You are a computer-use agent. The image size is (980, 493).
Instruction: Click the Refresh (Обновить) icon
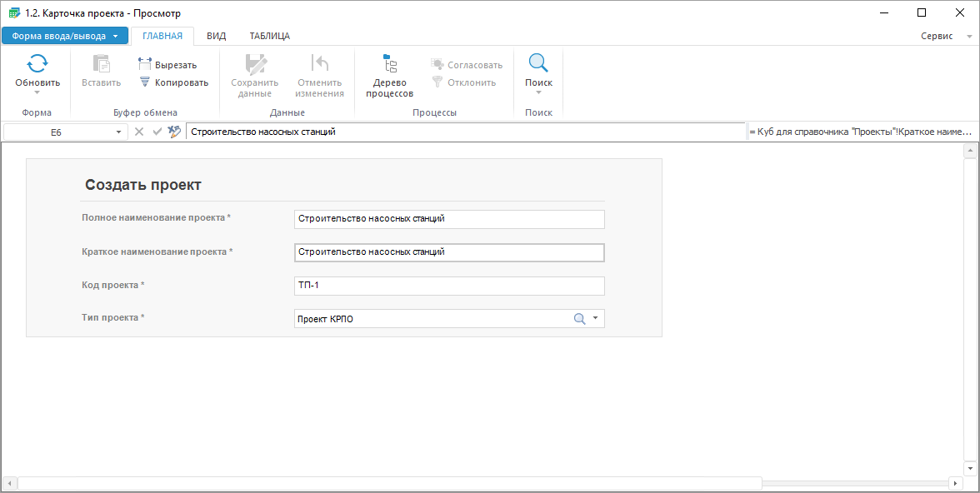37,64
